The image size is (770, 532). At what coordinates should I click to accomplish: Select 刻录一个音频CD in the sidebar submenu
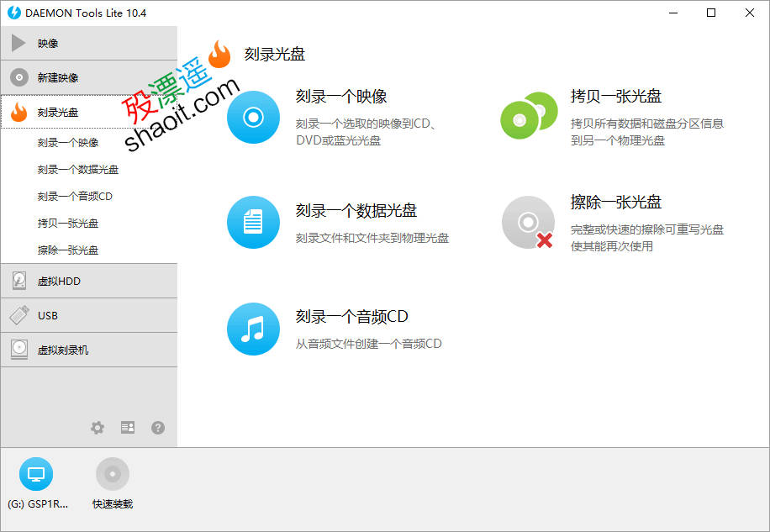tap(75, 197)
